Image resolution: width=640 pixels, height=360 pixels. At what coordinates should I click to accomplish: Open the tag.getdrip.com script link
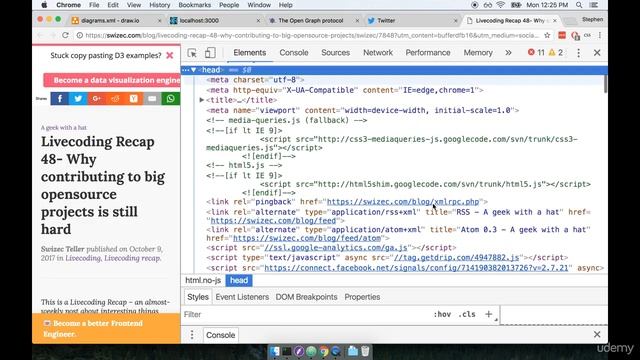pos(456,258)
